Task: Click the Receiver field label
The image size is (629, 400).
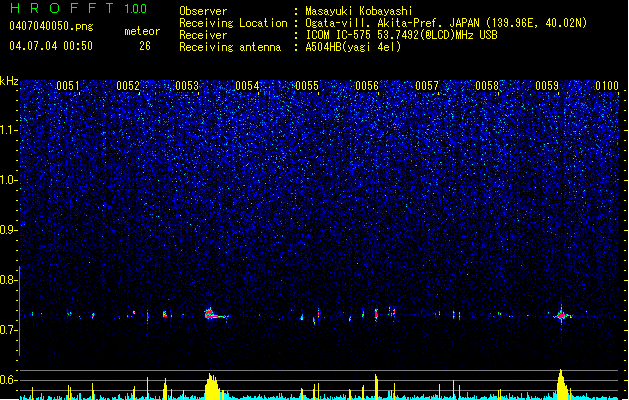Action: [x=203, y=35]
